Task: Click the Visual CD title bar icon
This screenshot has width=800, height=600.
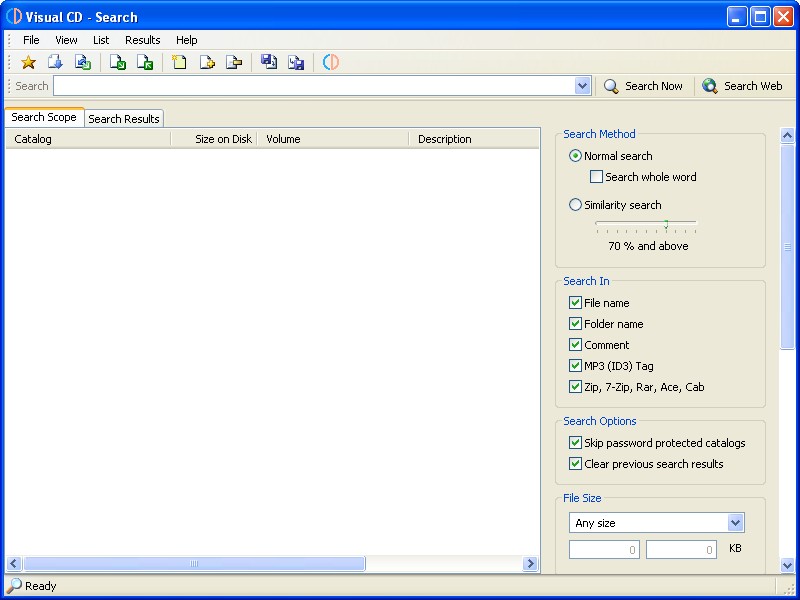Action: (14, 16)
